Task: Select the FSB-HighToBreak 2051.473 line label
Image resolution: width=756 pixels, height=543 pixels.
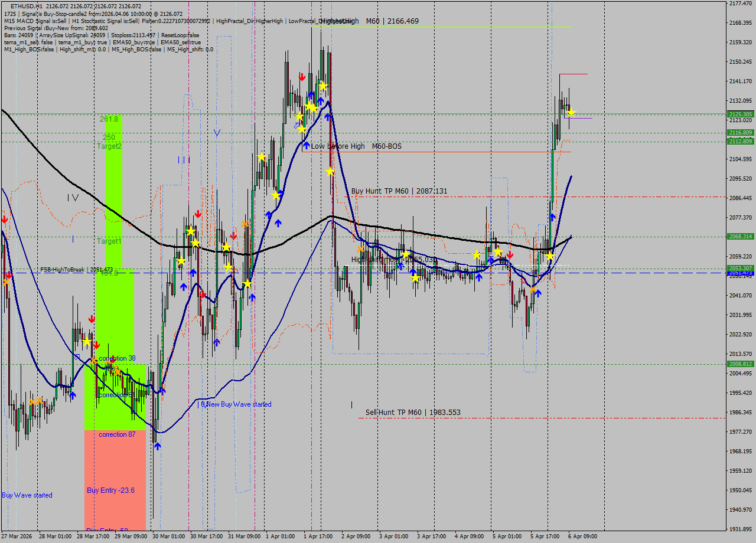Action: [x=77, y=269]
